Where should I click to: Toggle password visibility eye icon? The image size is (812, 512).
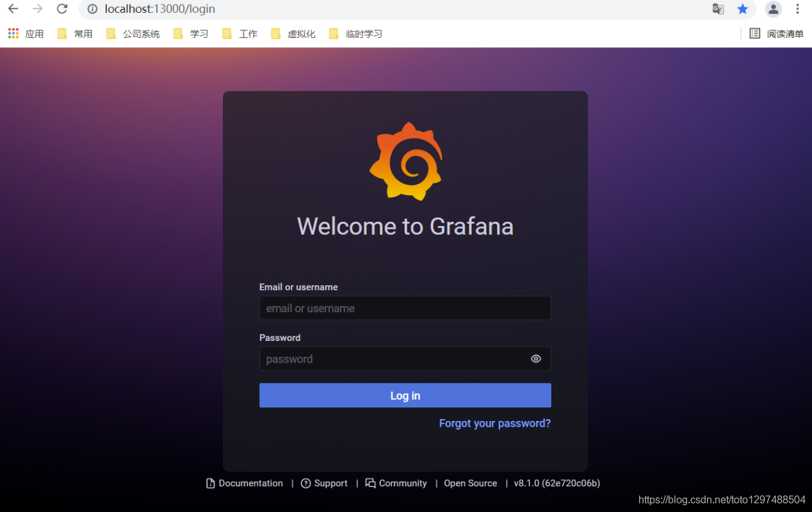(536, 359)
